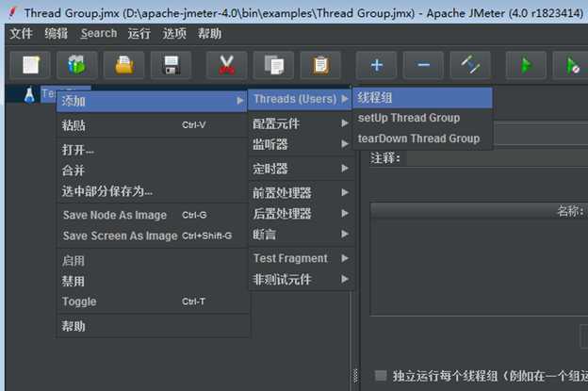Expand 非测试元件 submenu
The image size is (588, 391).
tap(301, 279)
